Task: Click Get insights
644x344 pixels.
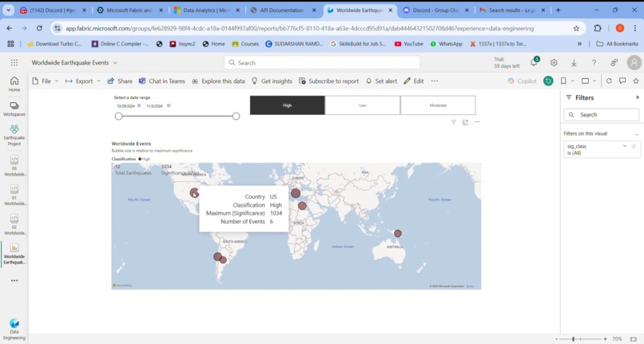Action: [x=272, y=81]
